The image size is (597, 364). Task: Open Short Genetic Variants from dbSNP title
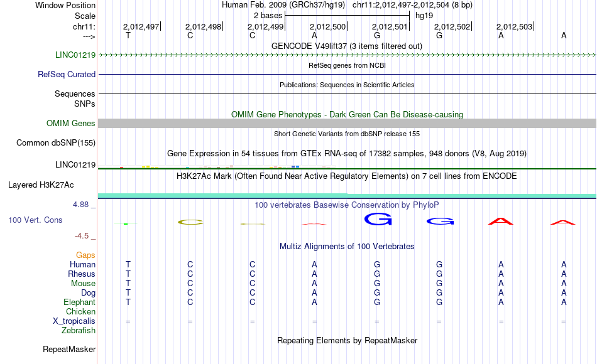[x=347, y=134]
